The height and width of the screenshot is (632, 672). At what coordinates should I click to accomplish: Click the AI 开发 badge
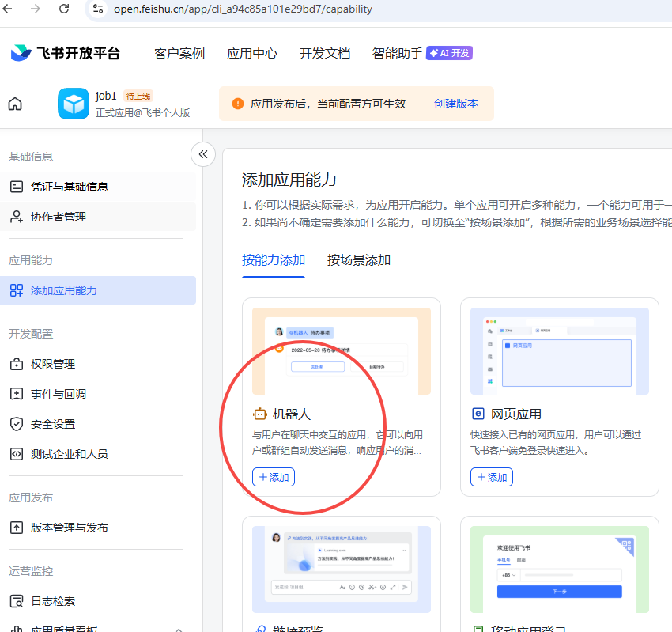pyautogui.click(x=449, y=53)
